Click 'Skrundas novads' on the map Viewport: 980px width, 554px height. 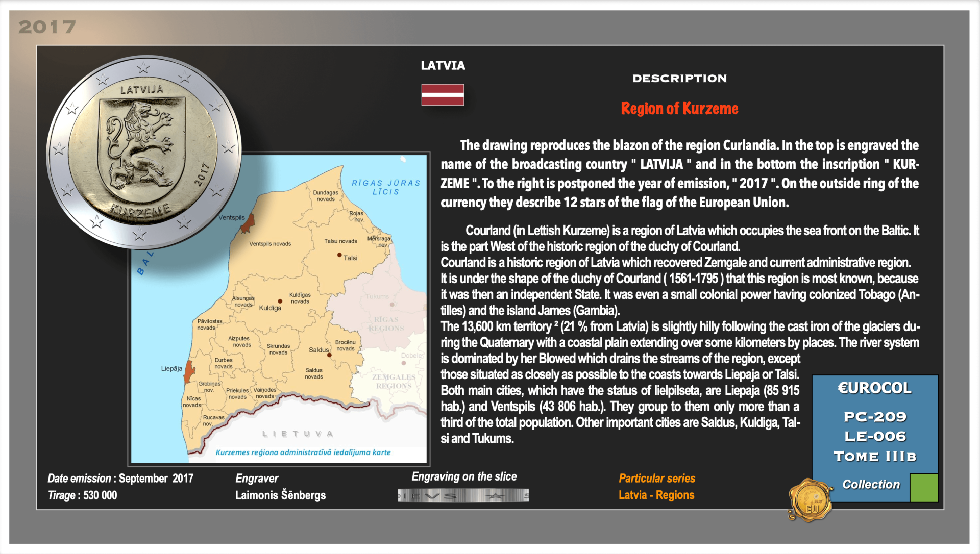coord(278,349)
